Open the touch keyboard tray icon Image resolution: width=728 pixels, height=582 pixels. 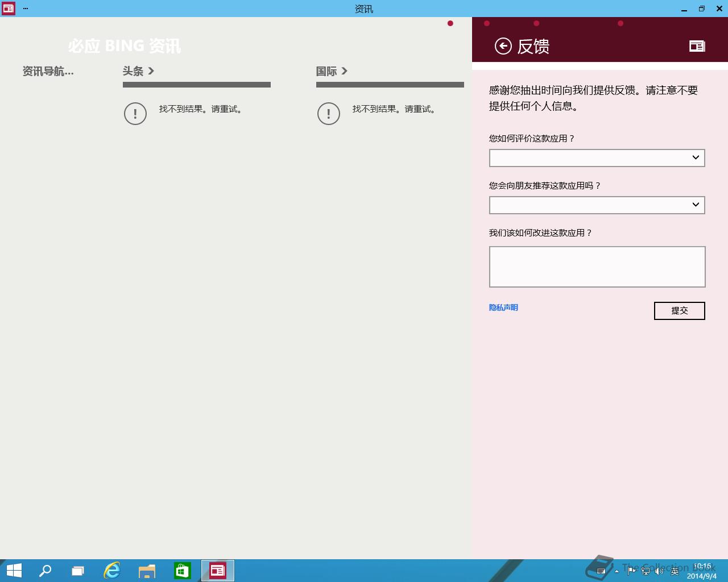(x=601, y=571)
